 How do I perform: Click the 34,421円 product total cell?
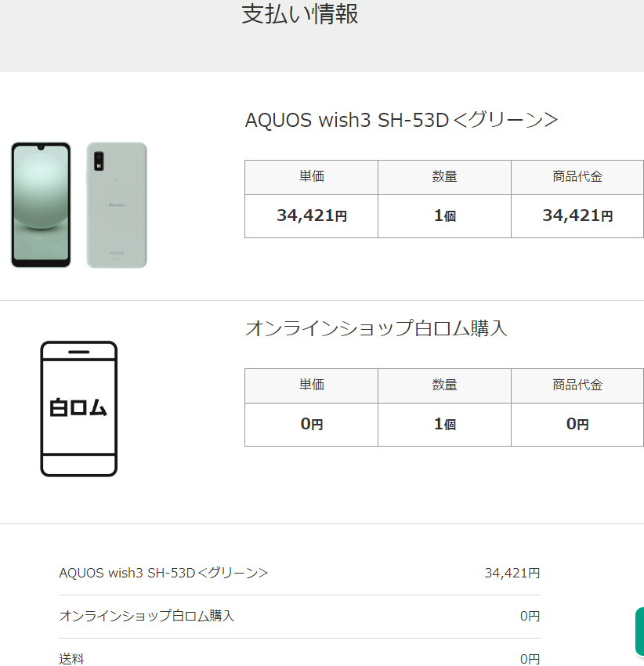tap(577, 216)
